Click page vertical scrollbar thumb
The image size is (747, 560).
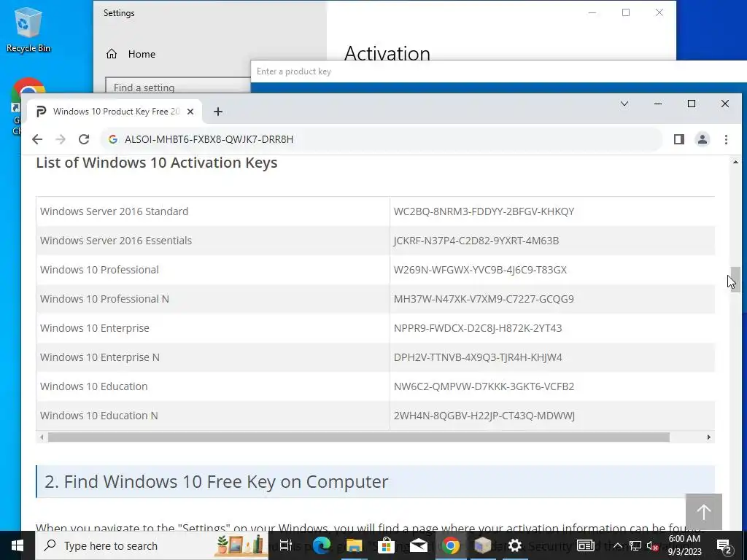point(735,279)
